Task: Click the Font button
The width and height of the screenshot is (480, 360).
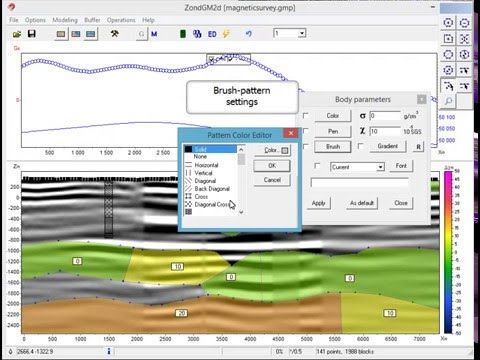Action: click(x=401, y=166)
